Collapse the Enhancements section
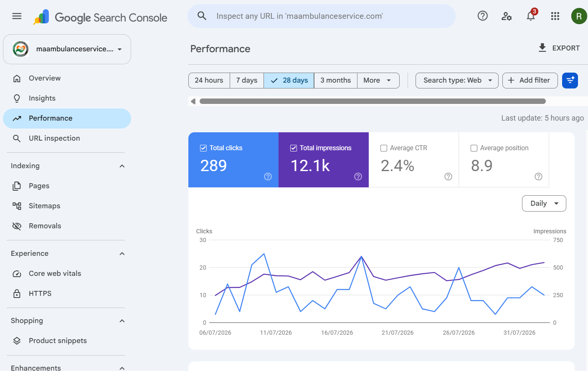Image resolution: width=588 pixels, height=371 pixels. 122,368
